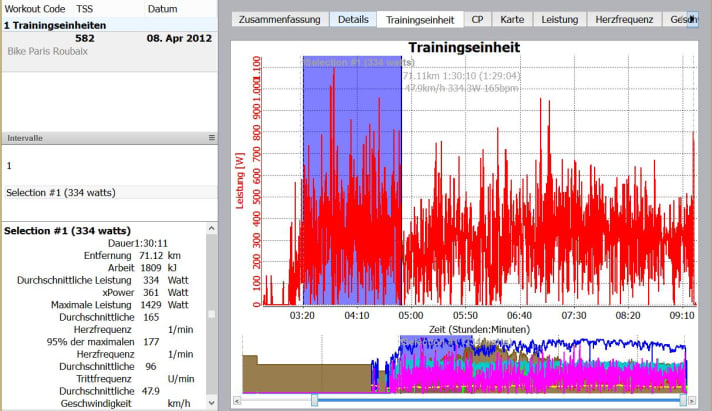This screenshot has height=411, width=712.
Task: Click the tab bar scroll arrow
Action: [x=692, y=19]
